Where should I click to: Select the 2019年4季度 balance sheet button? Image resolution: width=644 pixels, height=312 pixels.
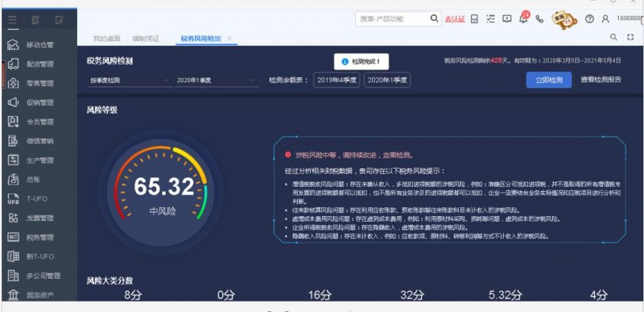336,80
